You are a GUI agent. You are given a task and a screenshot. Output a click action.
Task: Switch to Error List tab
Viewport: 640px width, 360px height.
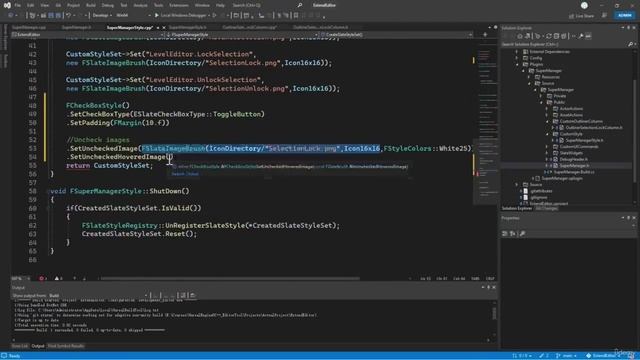click(19, 346)
